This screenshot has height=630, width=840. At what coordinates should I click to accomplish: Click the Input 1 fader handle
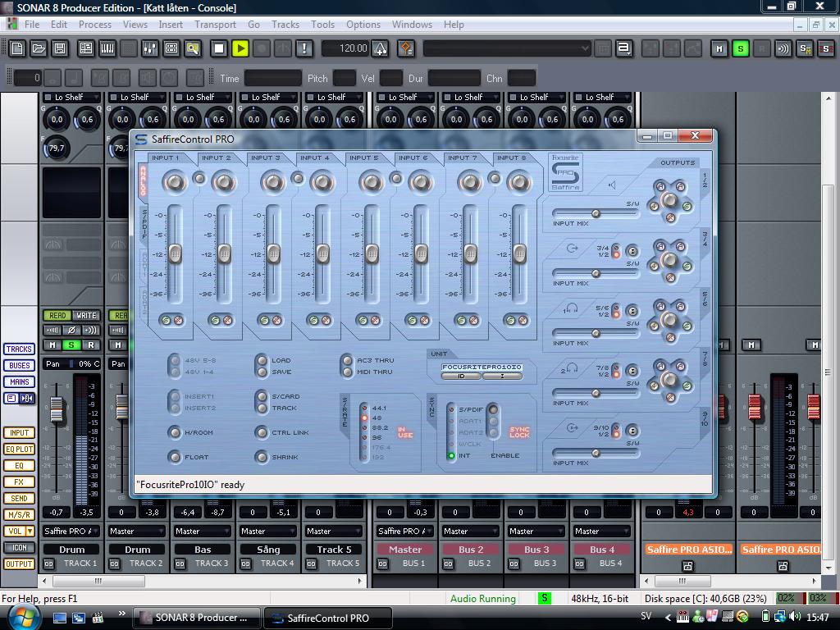click(x=176, y=253)
